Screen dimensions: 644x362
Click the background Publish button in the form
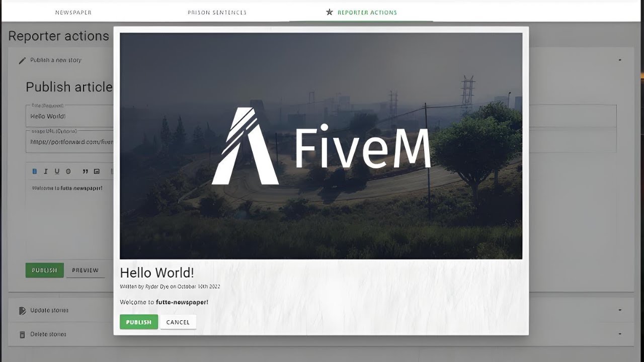pos(44,270)
